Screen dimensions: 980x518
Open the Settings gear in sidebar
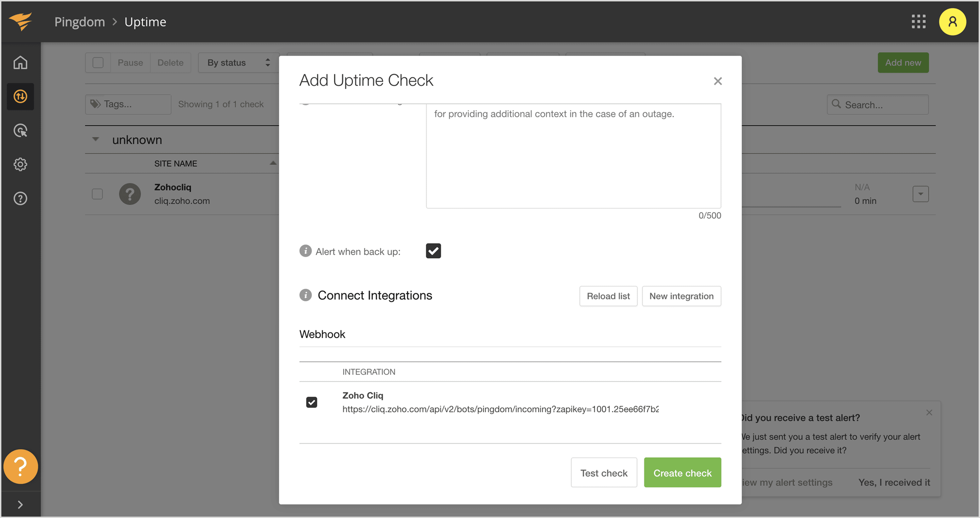[20, 164]
